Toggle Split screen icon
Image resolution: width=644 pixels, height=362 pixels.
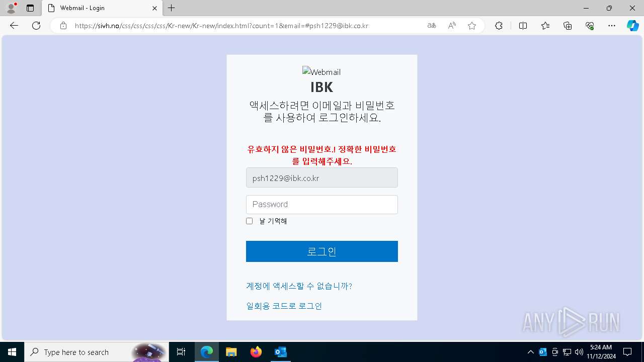pos(523,26)
